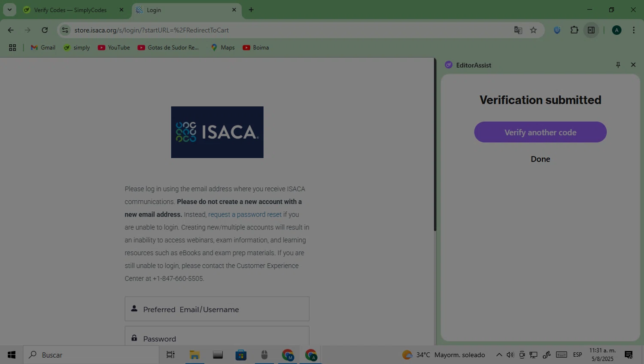Open the simply bookmark
The image size is (644, 364).
pos(77,48)
